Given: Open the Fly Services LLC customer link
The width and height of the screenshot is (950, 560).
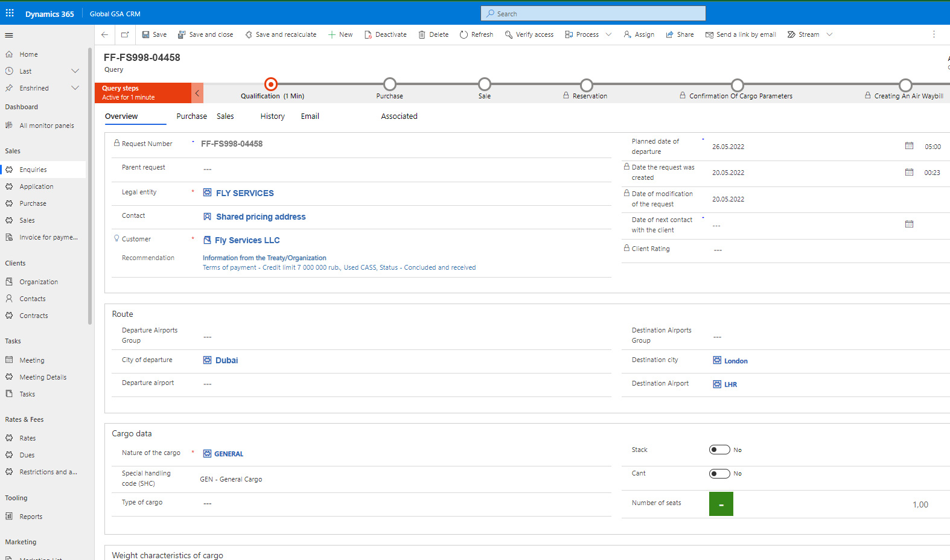Looking at the screenshot, I should tap(247, 240).
